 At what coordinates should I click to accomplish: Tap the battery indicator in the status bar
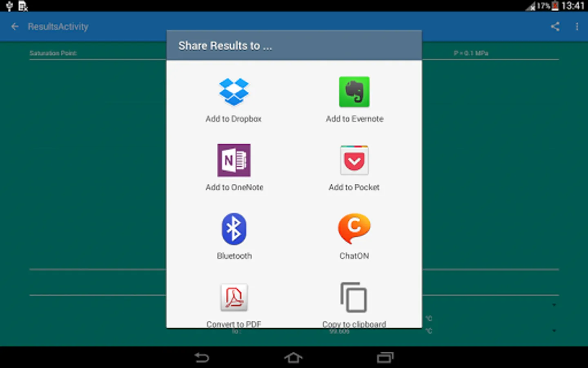pyautogui.click(x=555, y=6)
